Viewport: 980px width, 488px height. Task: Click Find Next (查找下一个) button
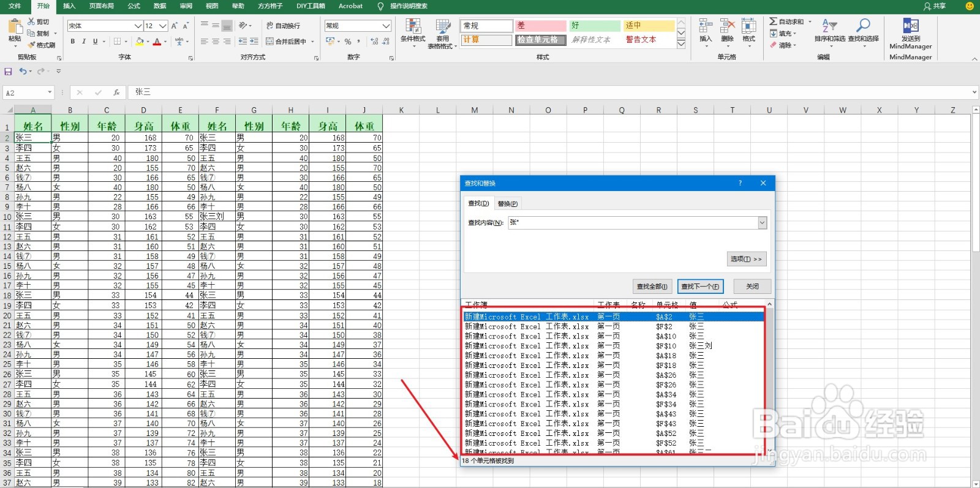(x=701, y=286)
